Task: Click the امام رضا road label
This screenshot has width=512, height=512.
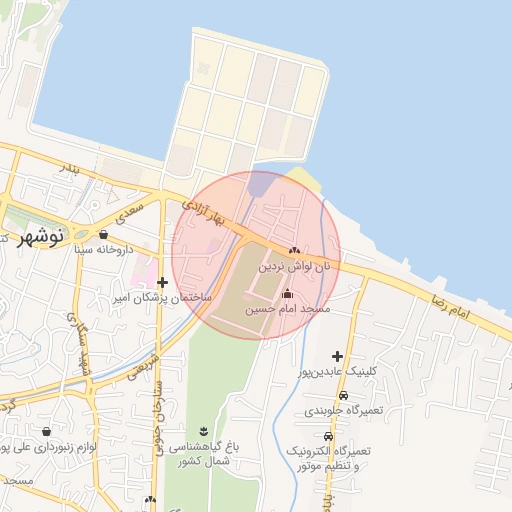Action: click(451, 306)
